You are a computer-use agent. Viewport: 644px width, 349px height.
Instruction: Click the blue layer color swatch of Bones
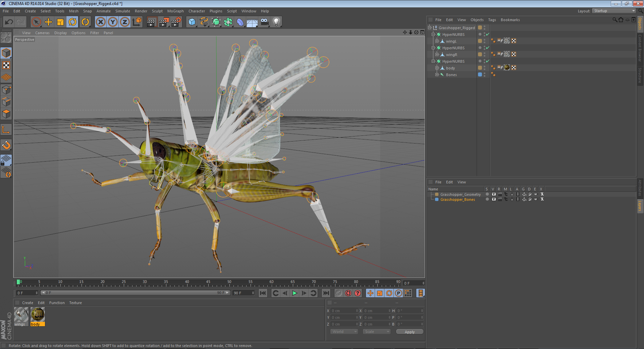coord(480,74)
